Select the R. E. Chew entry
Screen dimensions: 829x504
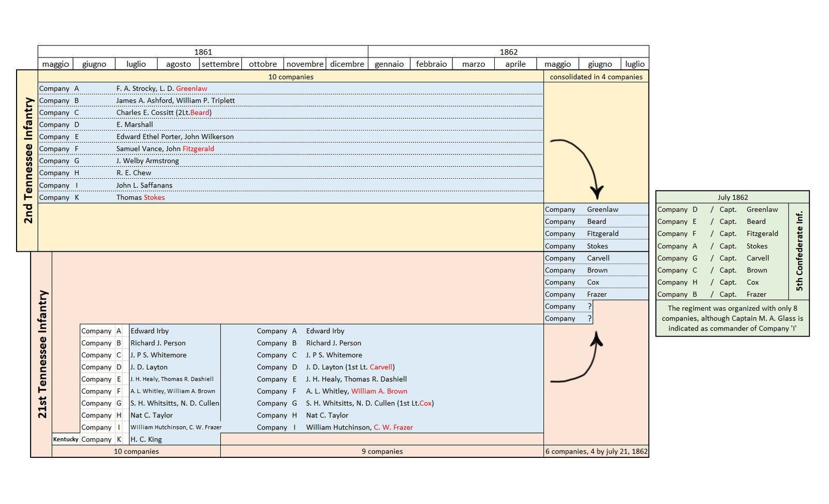134,173
